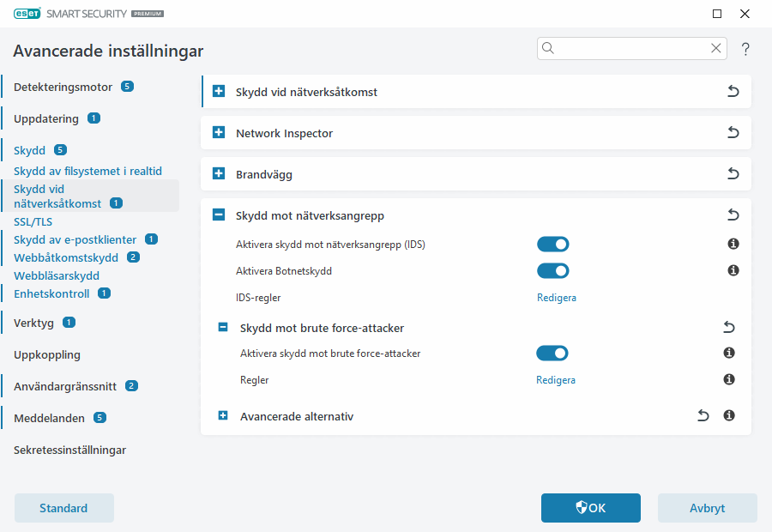Open info icon next to Aktivera Botnetskydd
The width and height of the screenshot is (772, 532).
coord(733,270)
